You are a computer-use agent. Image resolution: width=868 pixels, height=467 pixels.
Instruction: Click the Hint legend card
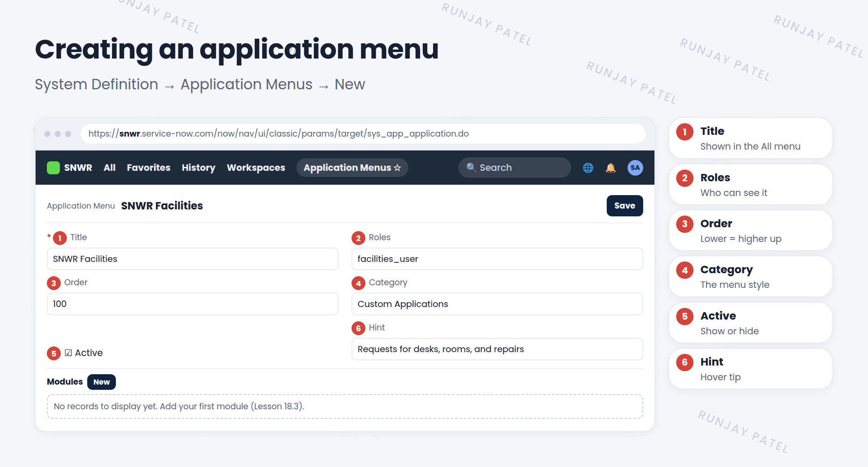coord(750,369)
